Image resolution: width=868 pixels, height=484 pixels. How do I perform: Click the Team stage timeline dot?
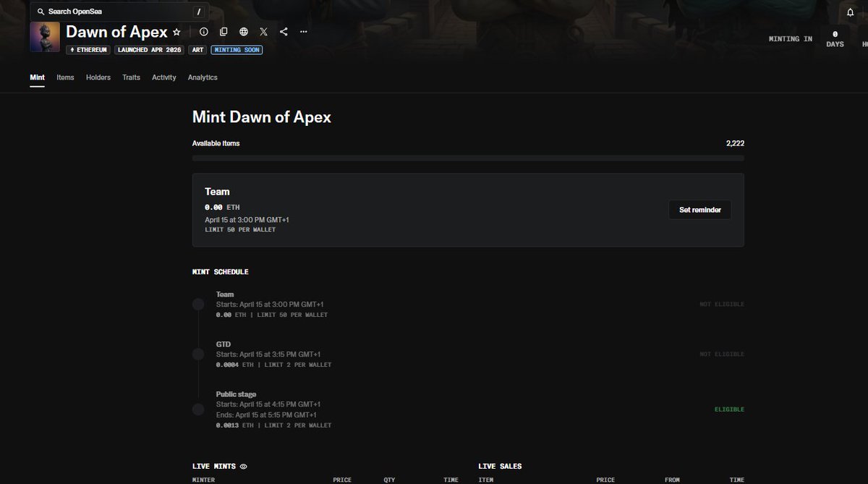pyautogui.click(x=198, y=305)
